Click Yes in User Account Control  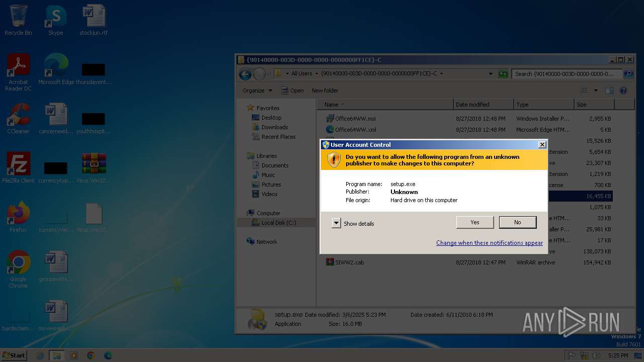[x=475, y=222]
